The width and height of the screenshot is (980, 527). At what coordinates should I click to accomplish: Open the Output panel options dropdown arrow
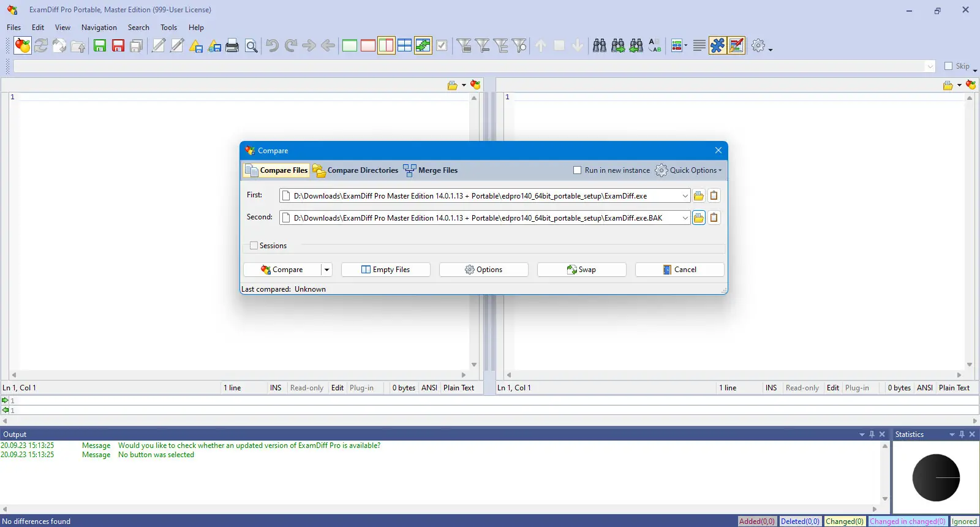(x=862, y=434)
